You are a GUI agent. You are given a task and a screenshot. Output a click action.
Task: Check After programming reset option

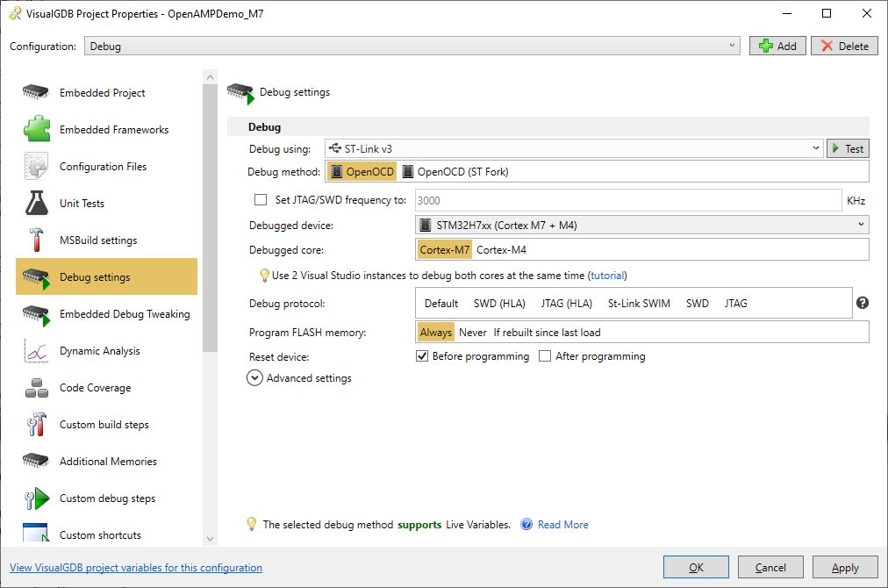tap(545, 356)
